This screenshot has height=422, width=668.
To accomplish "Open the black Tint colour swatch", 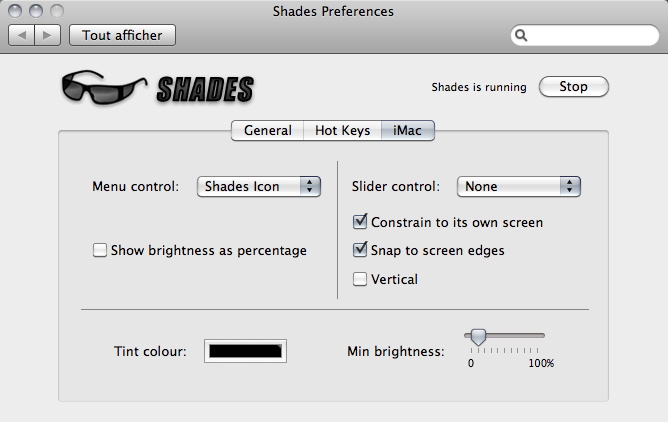I will pyautogui.click(x=245, y=351).
